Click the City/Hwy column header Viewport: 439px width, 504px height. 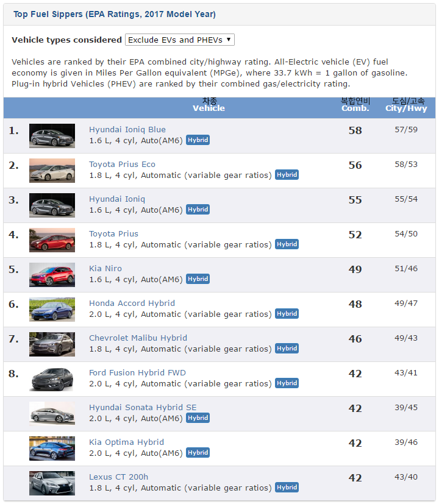(406, 108)
